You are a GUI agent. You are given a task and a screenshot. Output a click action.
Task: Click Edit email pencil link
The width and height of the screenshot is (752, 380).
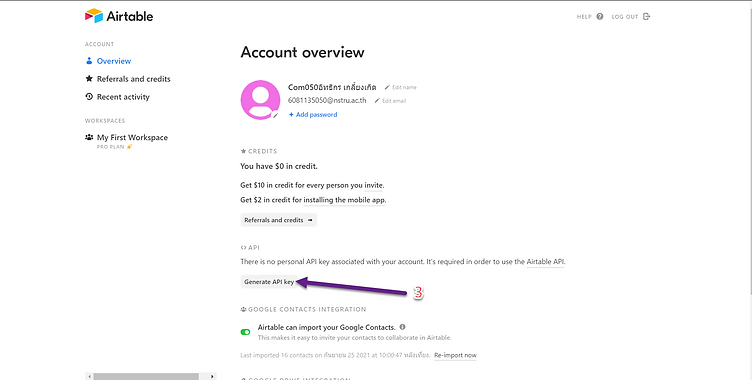click(x=390, y=101)
